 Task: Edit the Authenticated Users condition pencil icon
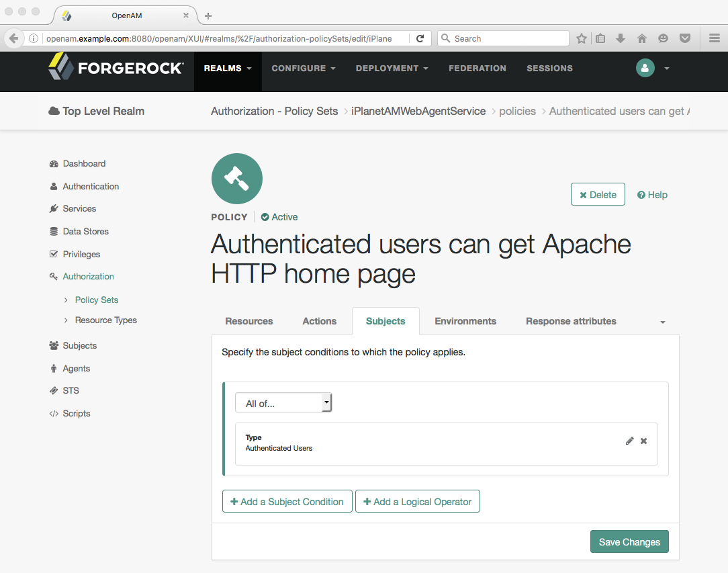629,441
